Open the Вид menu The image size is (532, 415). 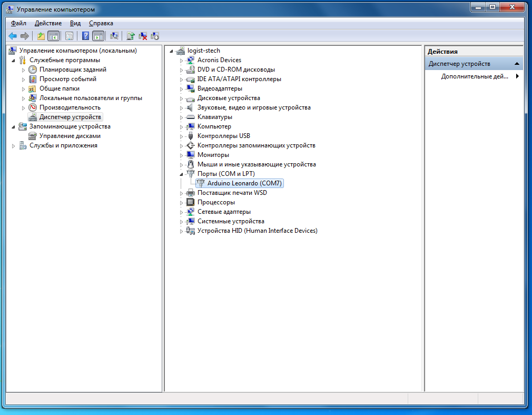click(x=75, y=23)
